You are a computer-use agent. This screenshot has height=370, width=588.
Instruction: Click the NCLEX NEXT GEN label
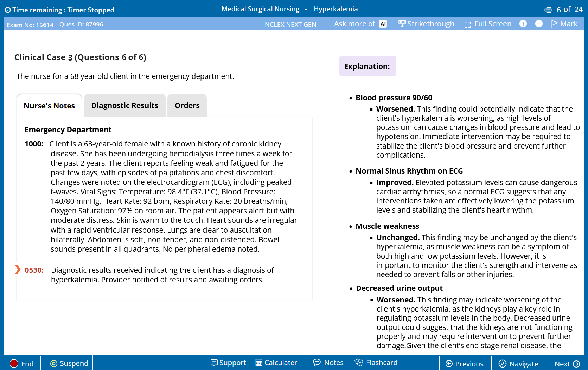290,25
